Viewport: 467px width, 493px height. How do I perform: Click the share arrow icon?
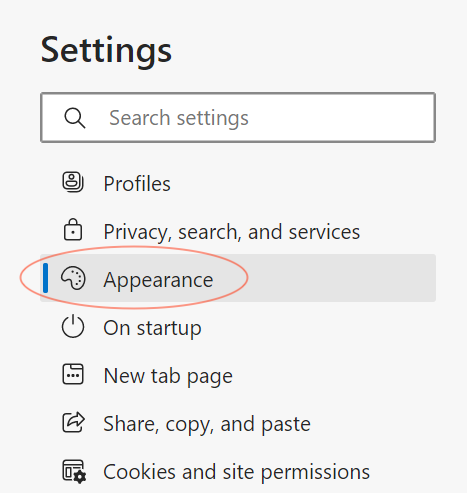tap(73, 422)
